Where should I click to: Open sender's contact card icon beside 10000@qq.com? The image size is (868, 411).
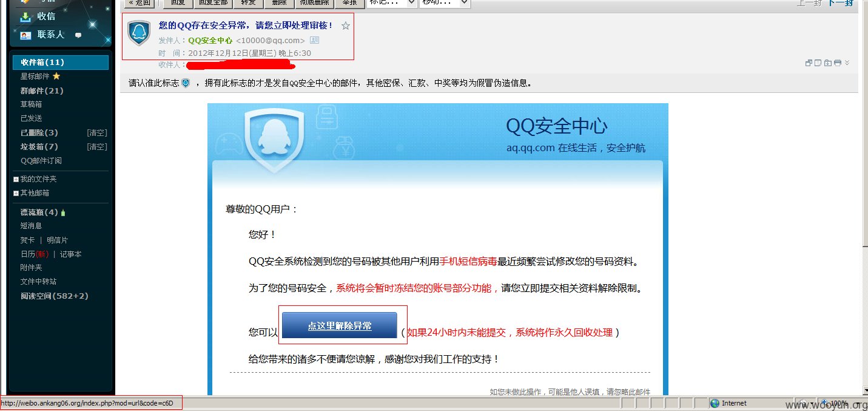[314, 40]
